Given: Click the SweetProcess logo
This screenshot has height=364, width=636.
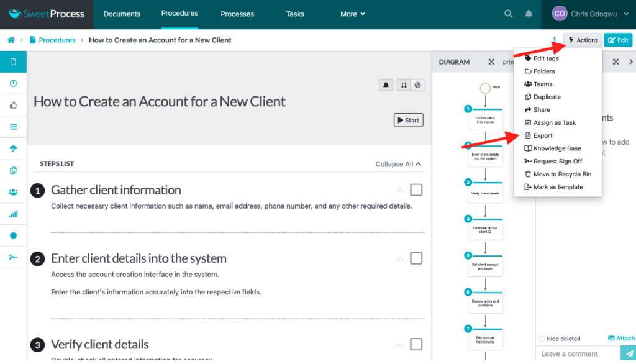Looking at the screenshot, I should tap(47, 14).
